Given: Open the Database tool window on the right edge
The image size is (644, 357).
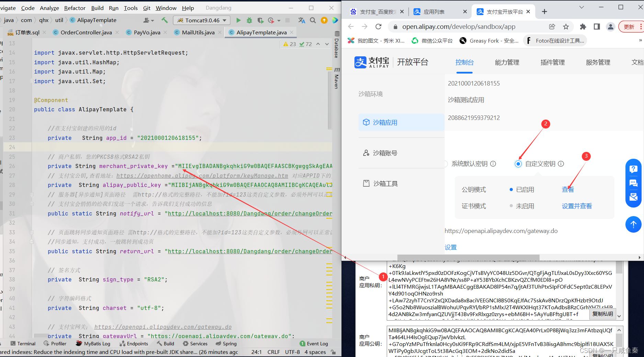Looking at the screenshot, I should coord(337,45).
